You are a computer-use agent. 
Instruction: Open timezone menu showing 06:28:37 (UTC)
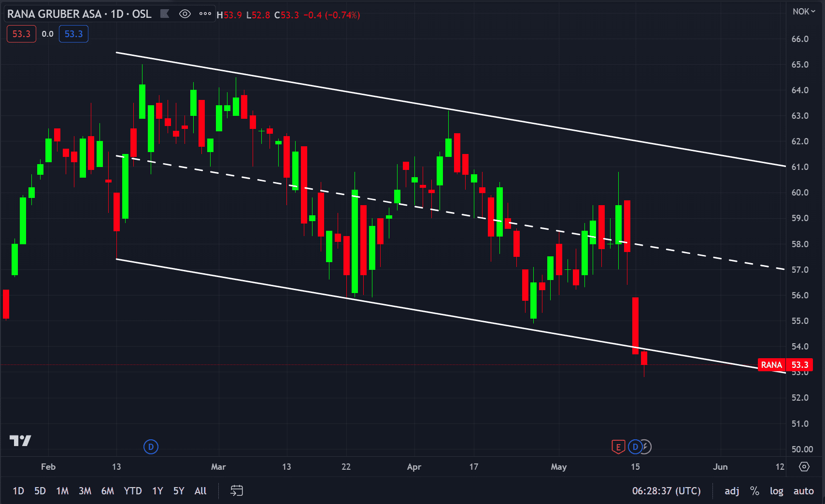click(666, 491)
